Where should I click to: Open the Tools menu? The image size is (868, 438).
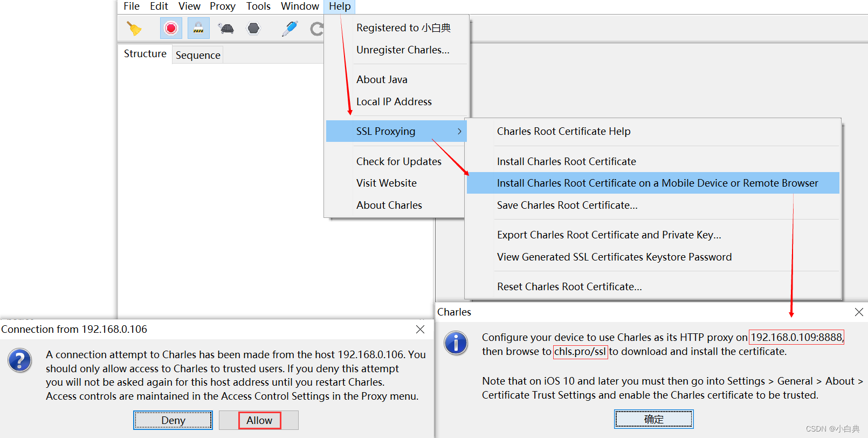(258, 6)
